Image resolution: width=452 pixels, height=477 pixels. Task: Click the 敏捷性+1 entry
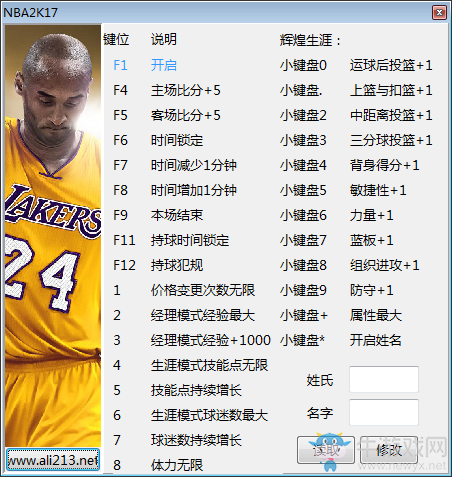[x=378, y=190]
